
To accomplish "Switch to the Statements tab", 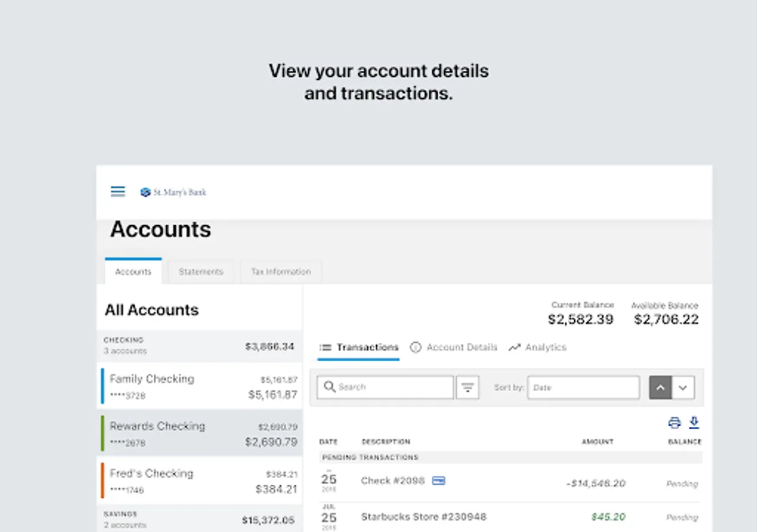I will click(201, 272).
